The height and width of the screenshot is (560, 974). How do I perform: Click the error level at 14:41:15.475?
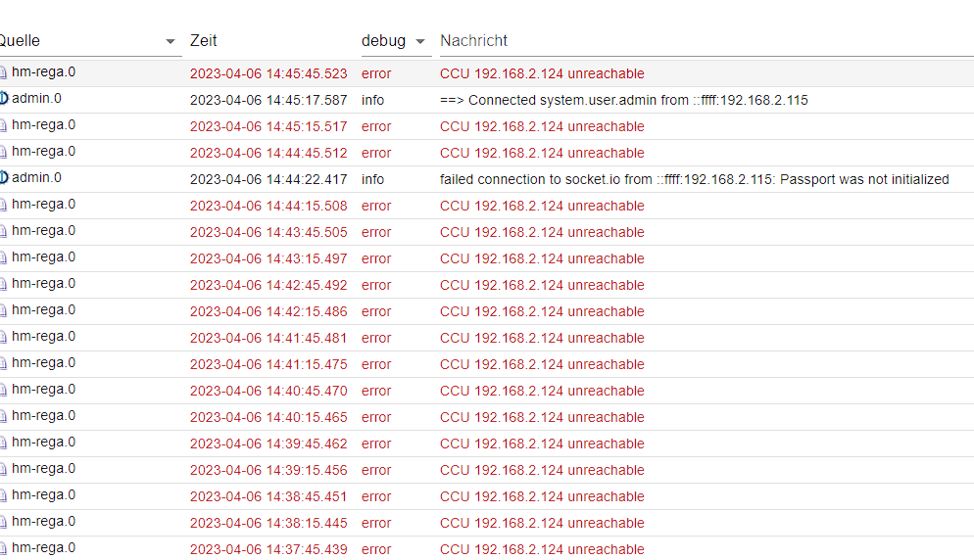(x=376, y=364)
